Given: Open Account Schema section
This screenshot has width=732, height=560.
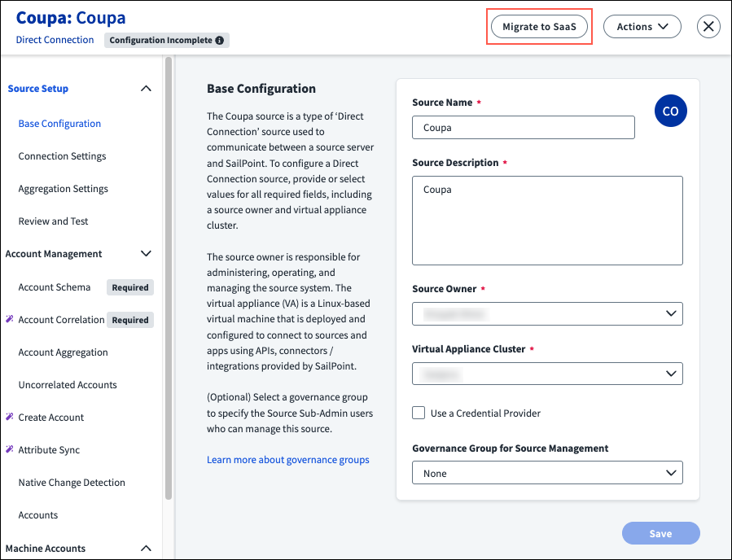Looking at the screenshot, I should [x=55, y=287].
